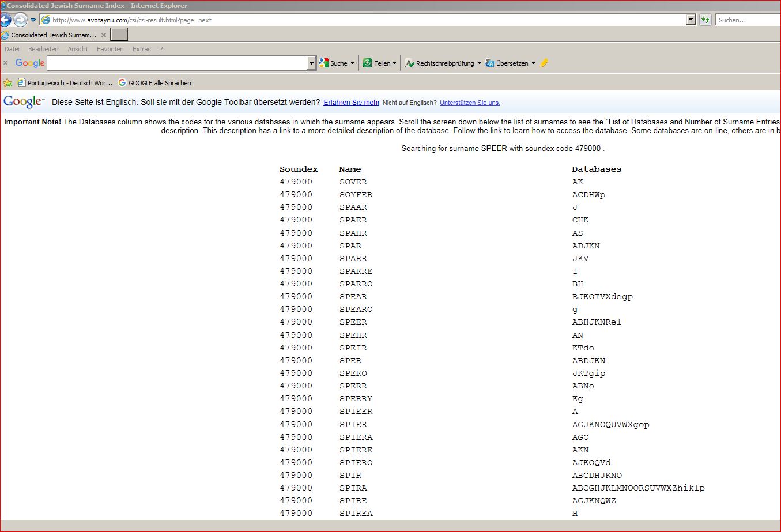Click the surname SPEER in list

pos(353,322)
